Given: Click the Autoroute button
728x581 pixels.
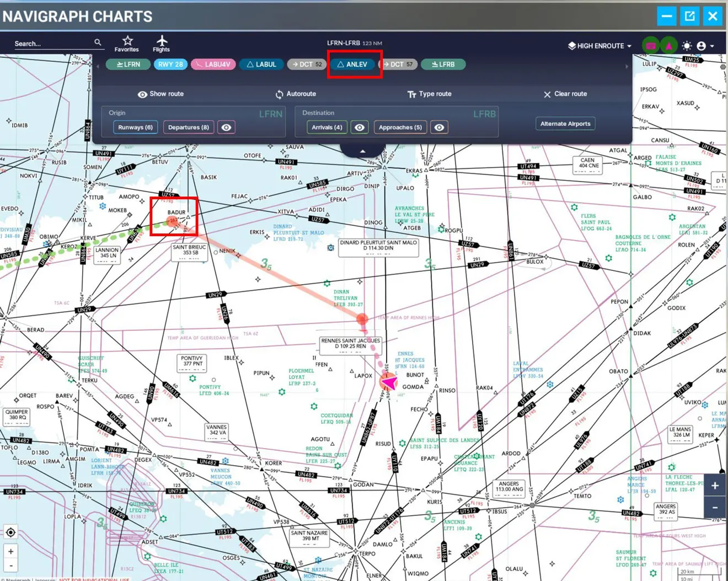Looking at the screenshot, I should tap(296, 94).
